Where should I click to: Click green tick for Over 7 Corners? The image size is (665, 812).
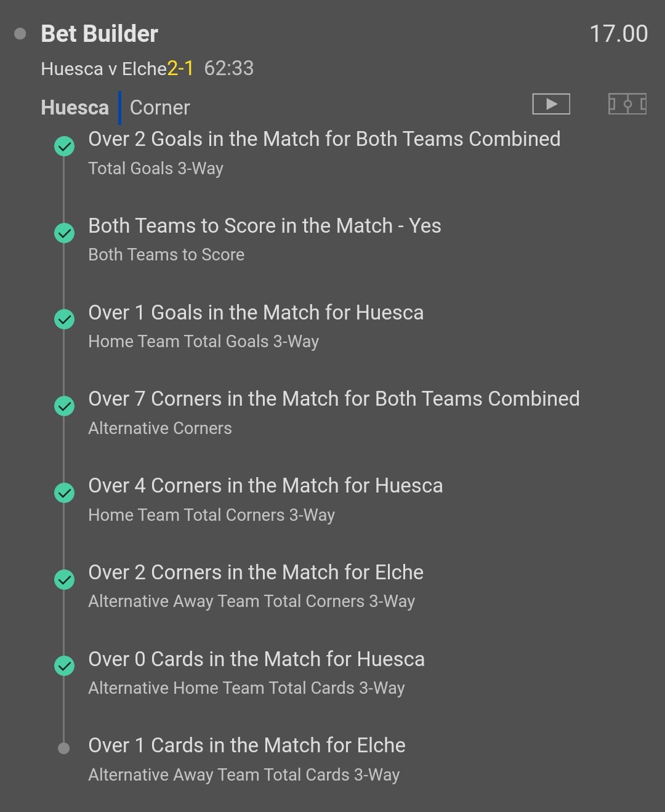(x=64, y=406)
